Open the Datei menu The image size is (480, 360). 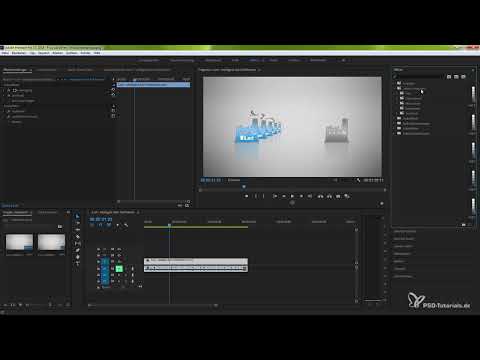tap(5, 53)
